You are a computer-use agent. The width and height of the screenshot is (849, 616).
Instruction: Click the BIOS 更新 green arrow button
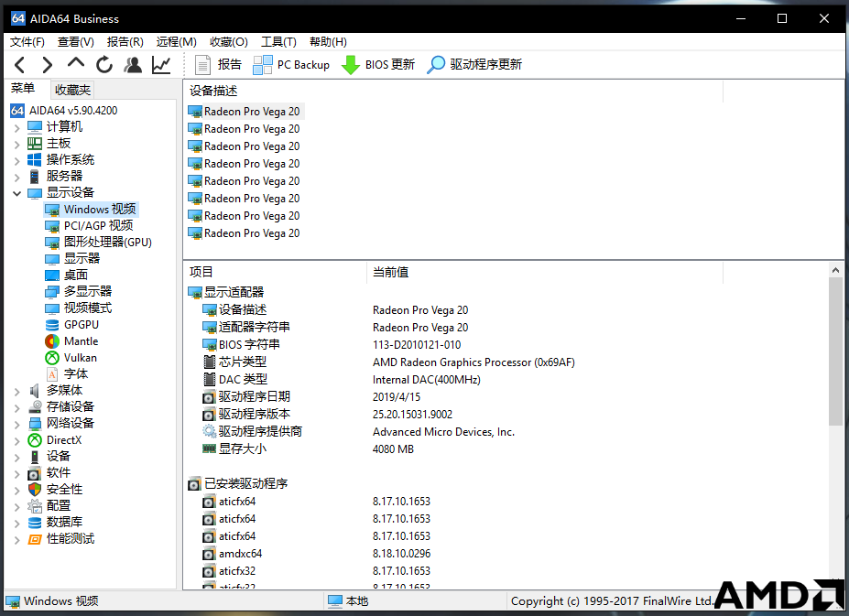pos(378,65)
